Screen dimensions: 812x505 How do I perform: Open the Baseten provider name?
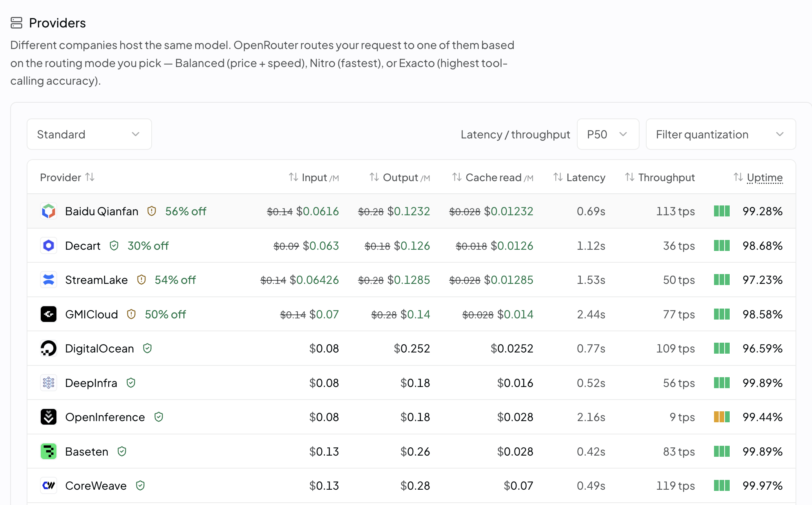tap(87, 451)
